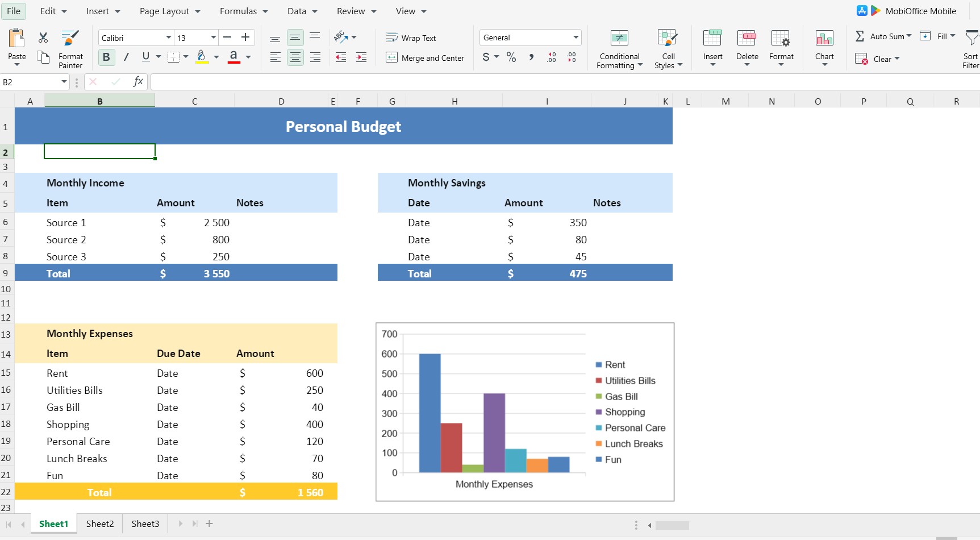Open the General number format dropdown
980x540 pixels.
pos(575,38)
